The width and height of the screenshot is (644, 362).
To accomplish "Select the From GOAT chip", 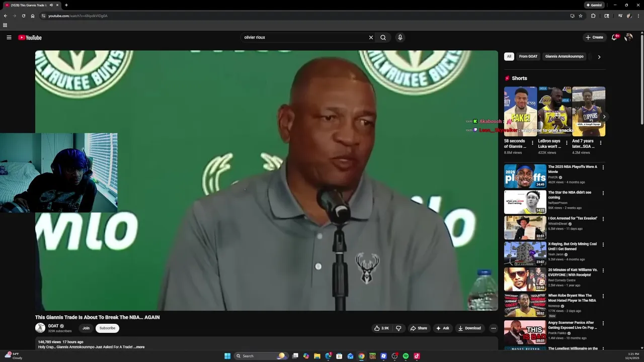I will pos(528,57).
